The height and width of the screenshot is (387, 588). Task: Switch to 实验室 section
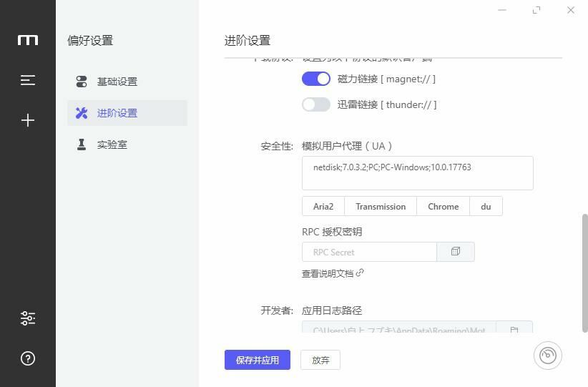coord(112,144)
